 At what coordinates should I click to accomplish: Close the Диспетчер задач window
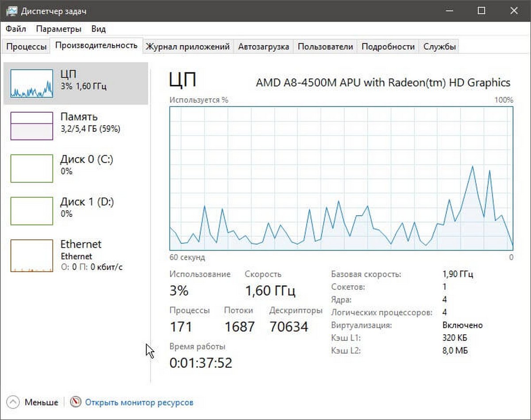tap(514, 11)
